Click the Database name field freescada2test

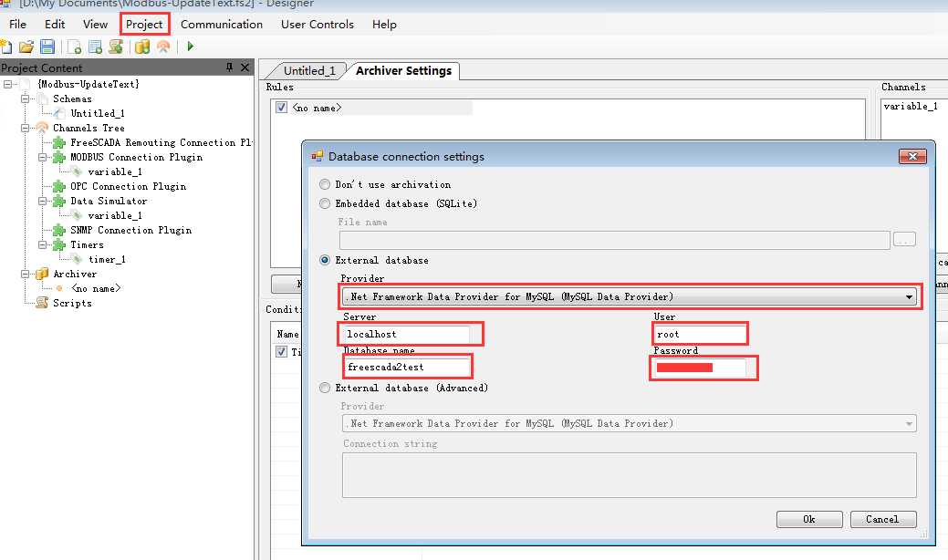(406, 367)
